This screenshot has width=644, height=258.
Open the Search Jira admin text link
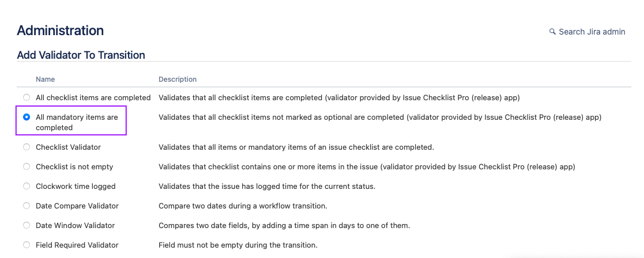[x=592, y=32]
